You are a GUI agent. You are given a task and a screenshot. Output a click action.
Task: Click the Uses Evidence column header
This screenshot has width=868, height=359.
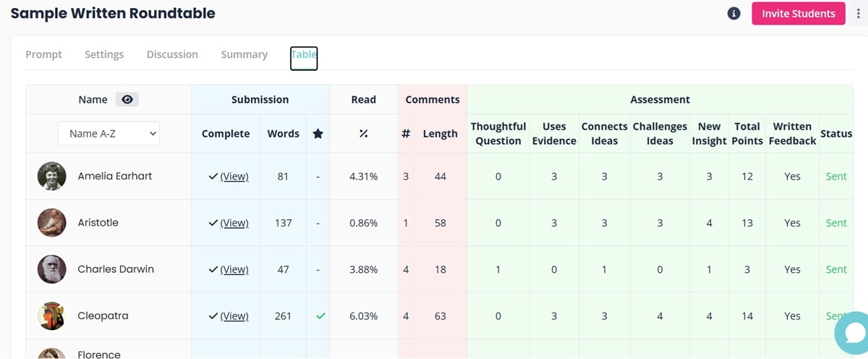point(554,133)
